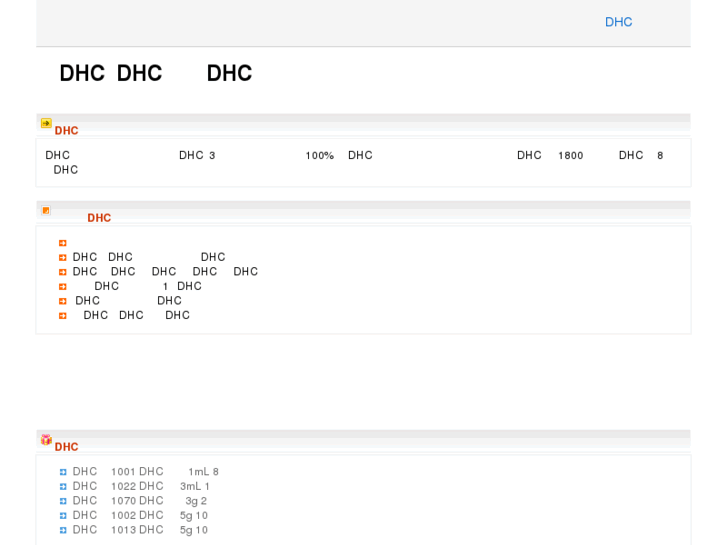Click the list row text containing '1 DHC'
Image resolution: width=727 pixels, height=545 pixels.
click(148, 286)
